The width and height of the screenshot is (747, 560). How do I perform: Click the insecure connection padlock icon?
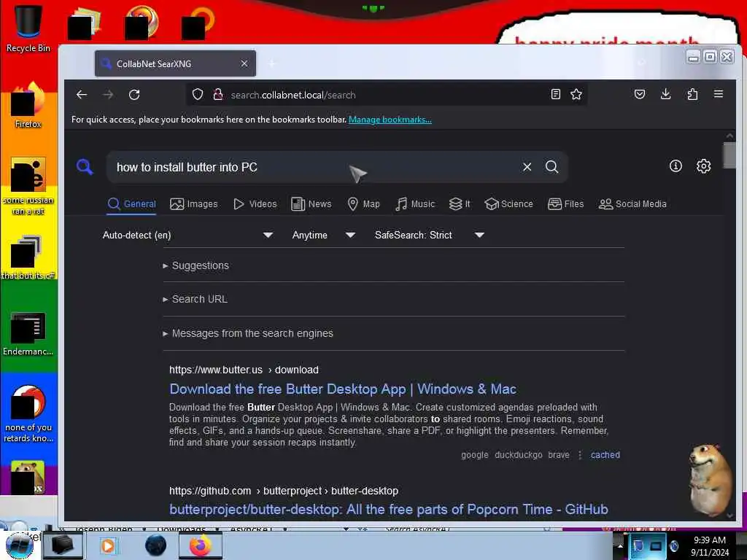click(x=218, y=94)
